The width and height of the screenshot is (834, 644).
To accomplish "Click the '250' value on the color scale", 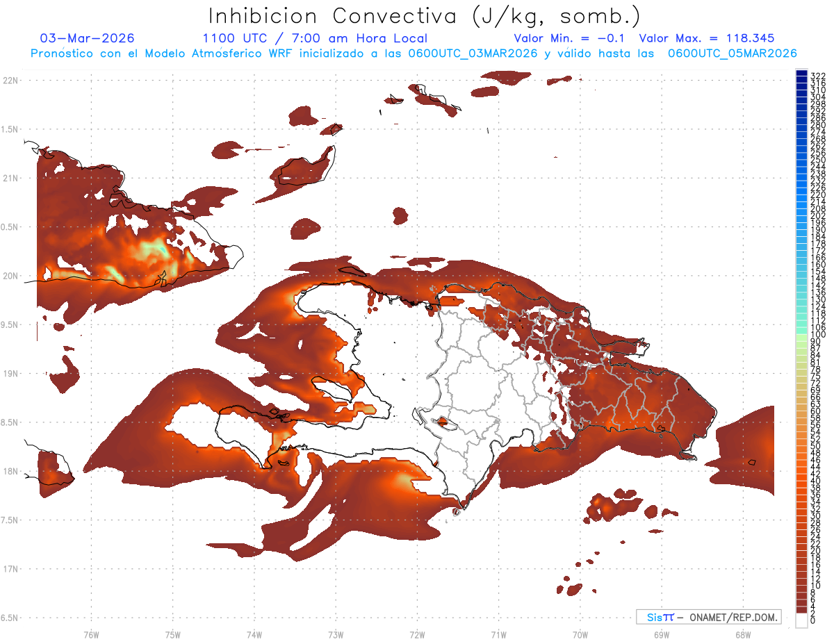I will [818, 160].
